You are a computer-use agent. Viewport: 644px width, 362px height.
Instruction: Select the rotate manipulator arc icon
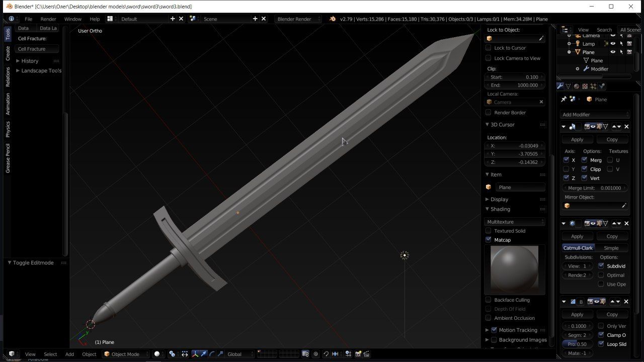(x=212, y=354)
